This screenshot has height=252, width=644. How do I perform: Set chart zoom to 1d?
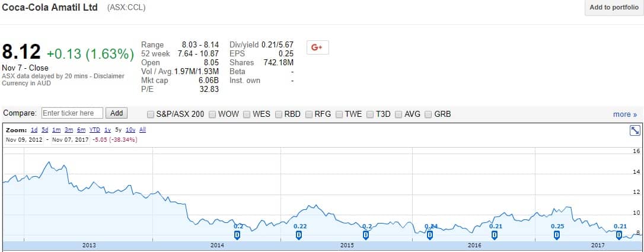click(34, 129)
